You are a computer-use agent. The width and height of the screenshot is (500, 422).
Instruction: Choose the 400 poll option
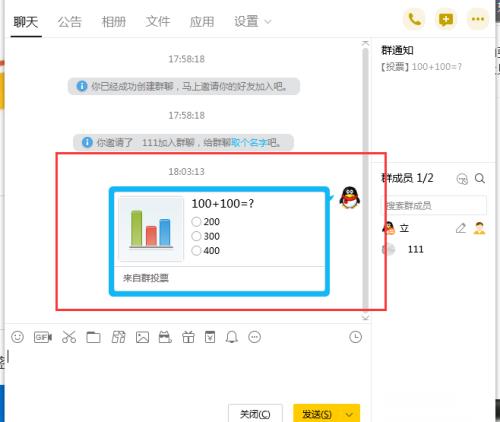click(x=206, y=250)
